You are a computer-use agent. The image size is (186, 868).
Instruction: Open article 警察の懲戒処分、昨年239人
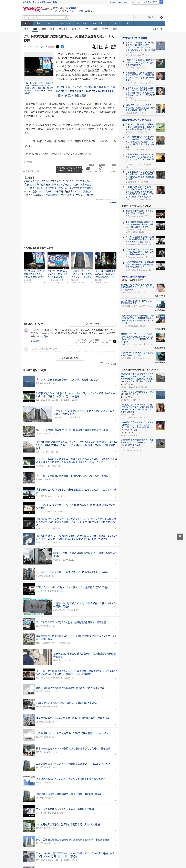[70, 779]
